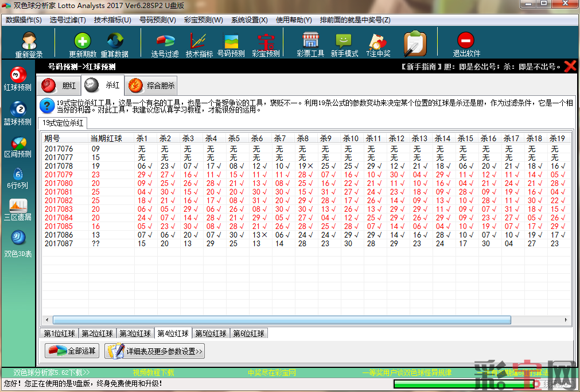Open 区间预测 in the left sidebar
The width and height of the screenshot is (580, 392).
click(18, 146)
